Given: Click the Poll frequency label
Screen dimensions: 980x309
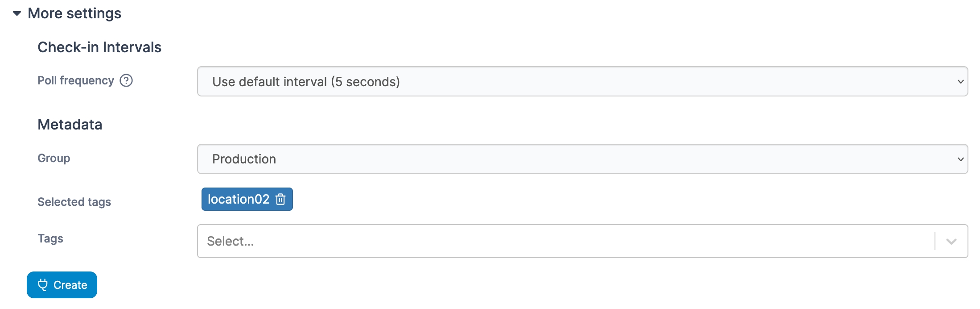Looking at the screenshot, I should pyautogui.click(x=76, y=80).
